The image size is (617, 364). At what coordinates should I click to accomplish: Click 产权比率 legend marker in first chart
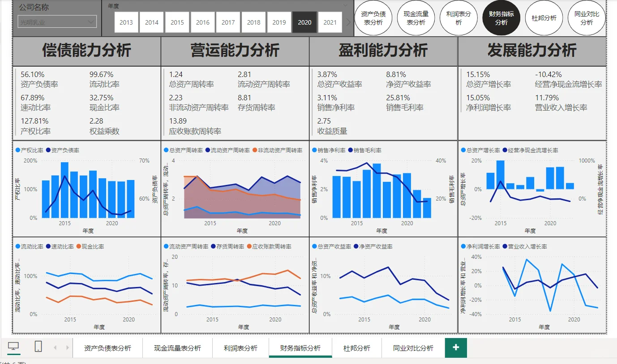(18, 150)
